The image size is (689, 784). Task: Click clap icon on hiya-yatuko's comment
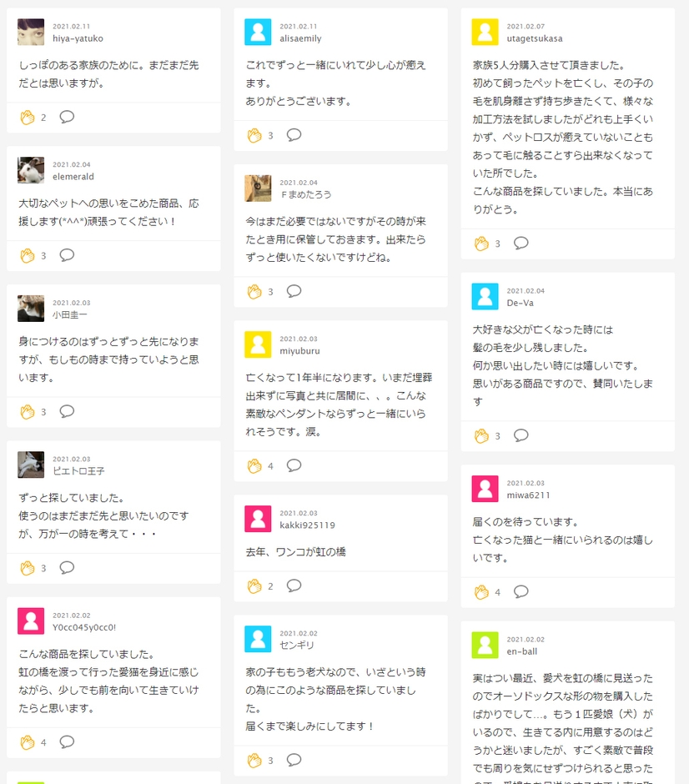click(28, 118)
